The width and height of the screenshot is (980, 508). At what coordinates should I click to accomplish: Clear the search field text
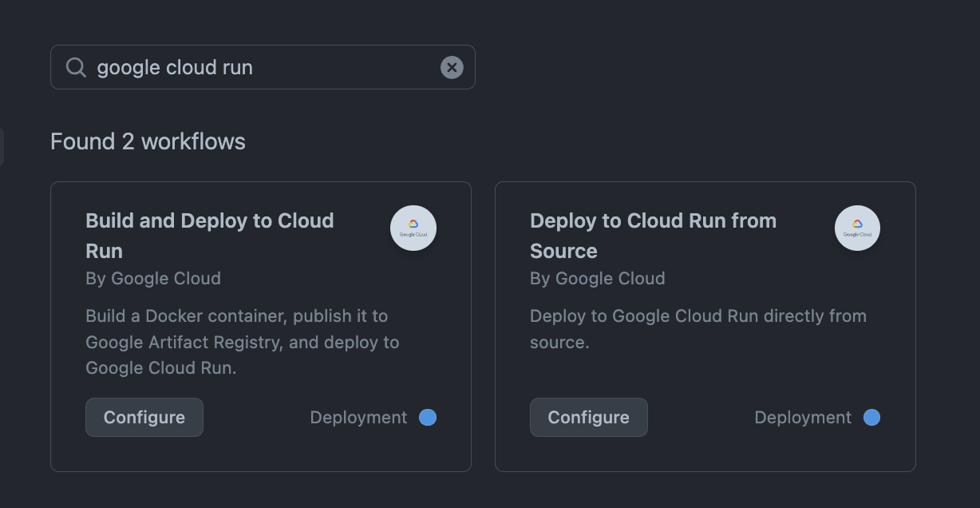452,67
